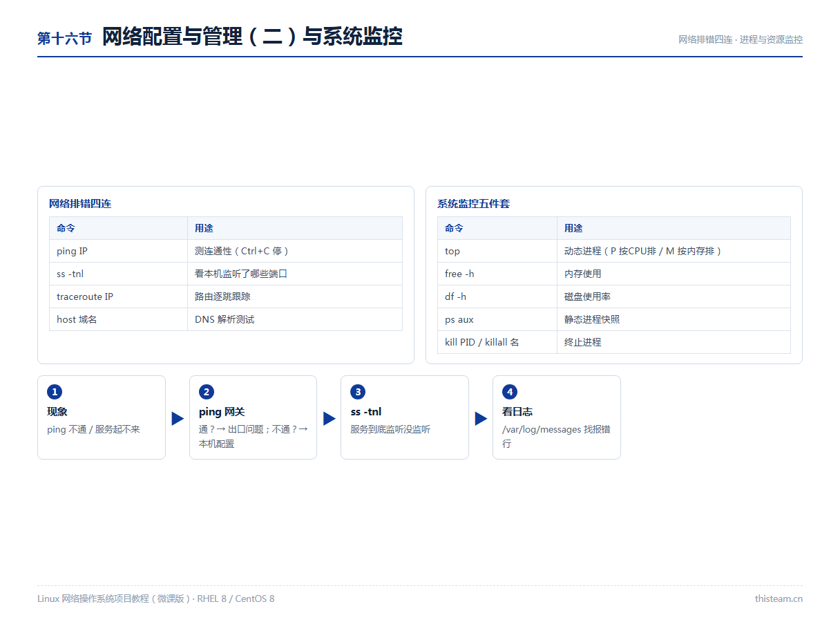Select the ss -tnl cell in the left table
Image resolution: width=840 pixels, height=622 pixels.
[118, 274]
